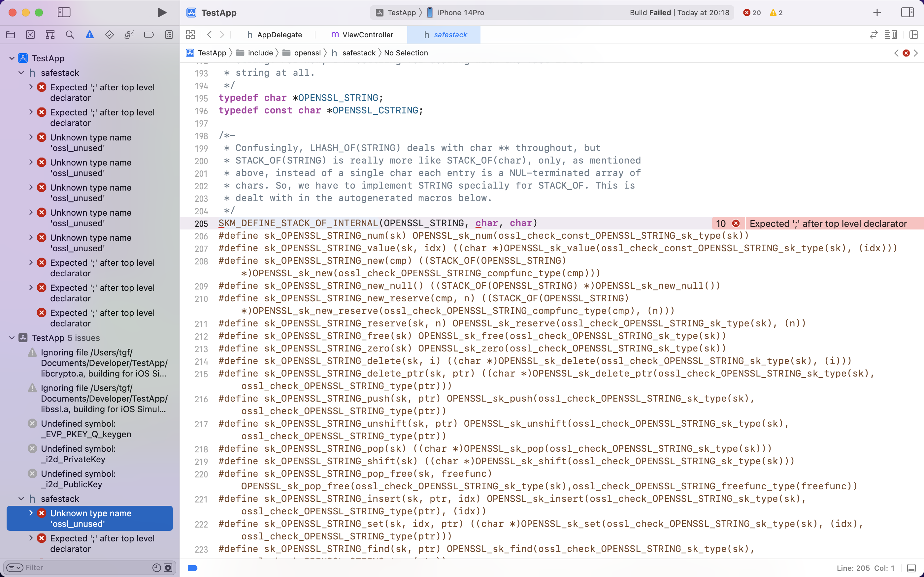Screen dimensions: 924x577
Task: Open the Library with the plus icon
Action: pos(877,12)
